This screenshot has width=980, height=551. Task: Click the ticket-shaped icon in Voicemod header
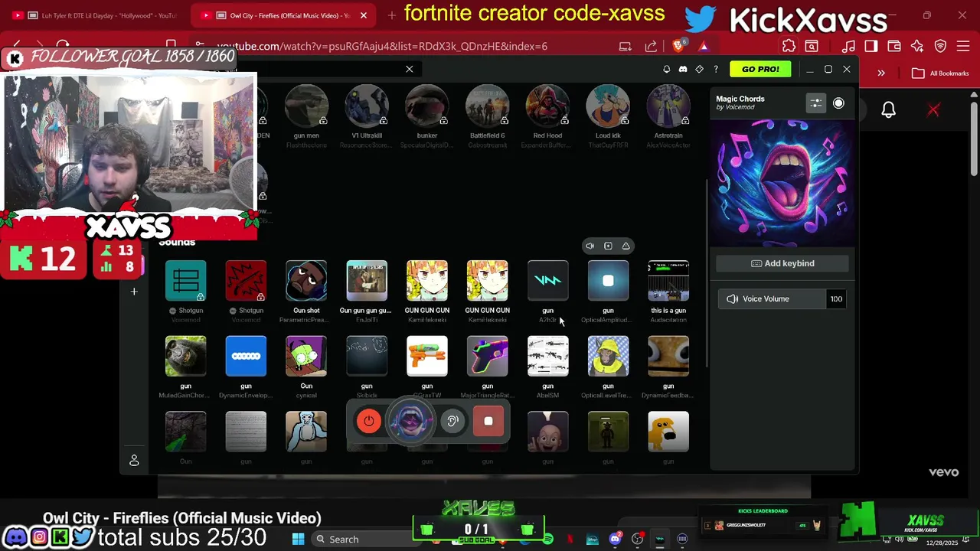click(699, 69)
